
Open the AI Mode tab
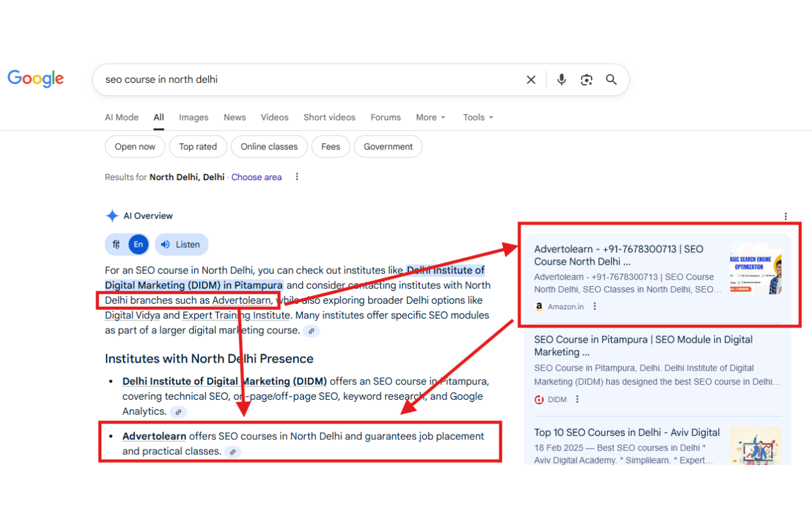click(121, 117)
